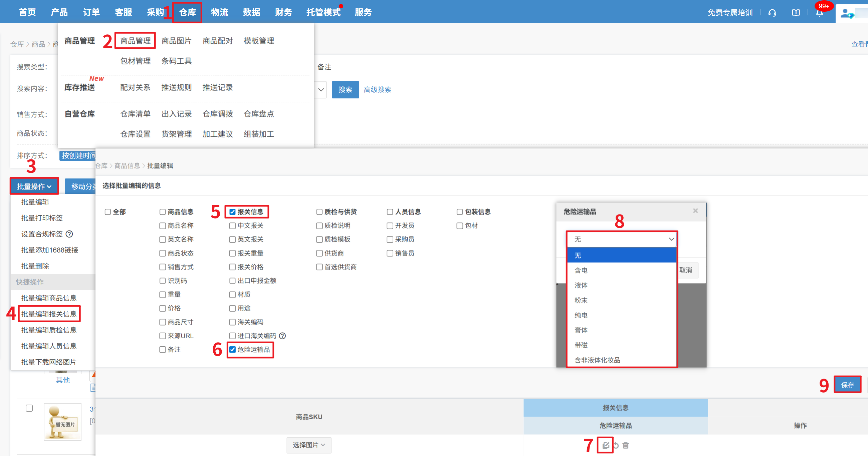The height and width of the screenshot is (456, 868).
Task: Toggle the 危险运输品 checkbox
Action: 232,350
